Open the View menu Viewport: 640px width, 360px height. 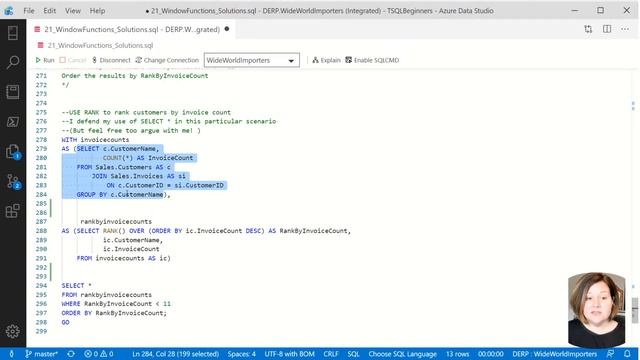pyautogui.click(x=73, y=11)
